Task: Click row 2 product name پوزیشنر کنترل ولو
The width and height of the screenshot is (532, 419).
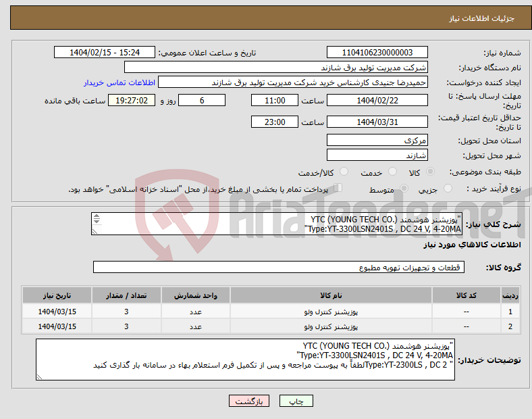Action: (331, 326)
